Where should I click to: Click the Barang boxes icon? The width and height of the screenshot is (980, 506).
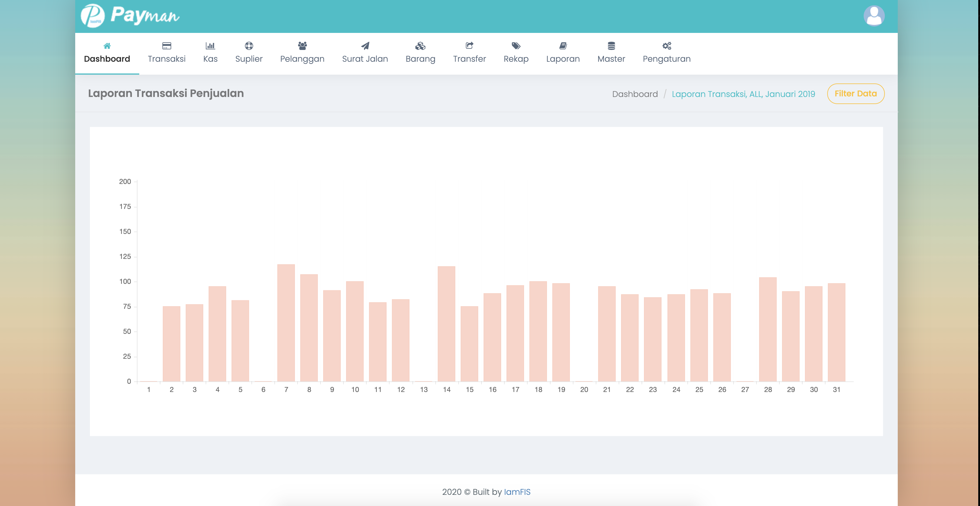pyautogui.click(x=420, y=46)
